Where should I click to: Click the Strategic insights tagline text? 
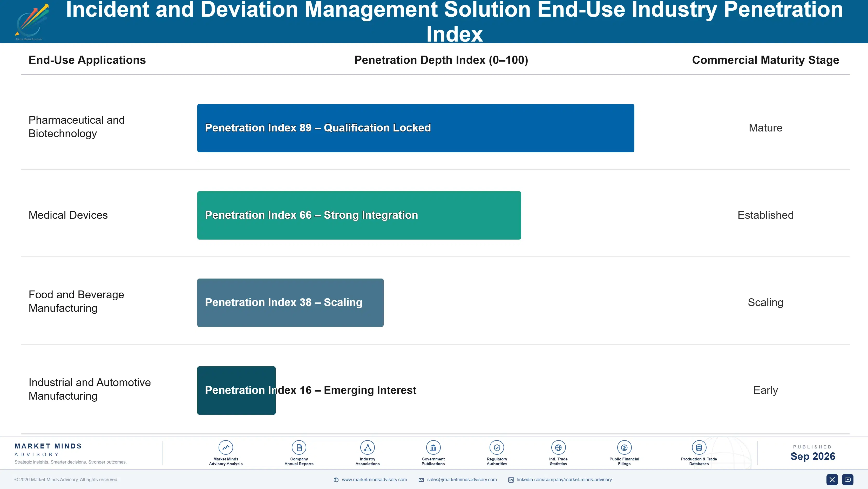click(70, 462)
